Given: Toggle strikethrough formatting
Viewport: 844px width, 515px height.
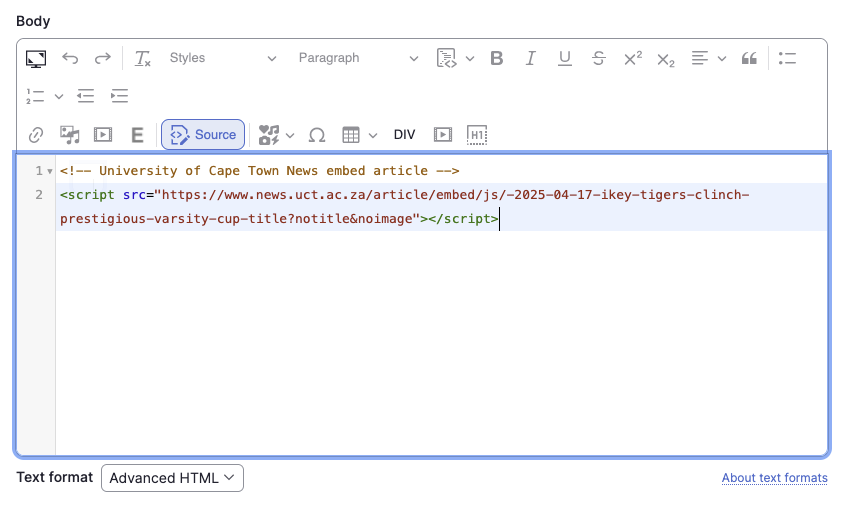Looking at the screenshot, I should pyautogui.click(x=599, y=58).
